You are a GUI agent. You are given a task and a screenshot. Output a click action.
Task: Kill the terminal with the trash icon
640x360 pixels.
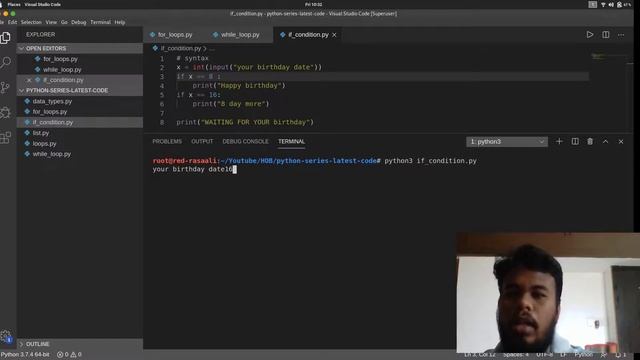(x=590, y=141)
